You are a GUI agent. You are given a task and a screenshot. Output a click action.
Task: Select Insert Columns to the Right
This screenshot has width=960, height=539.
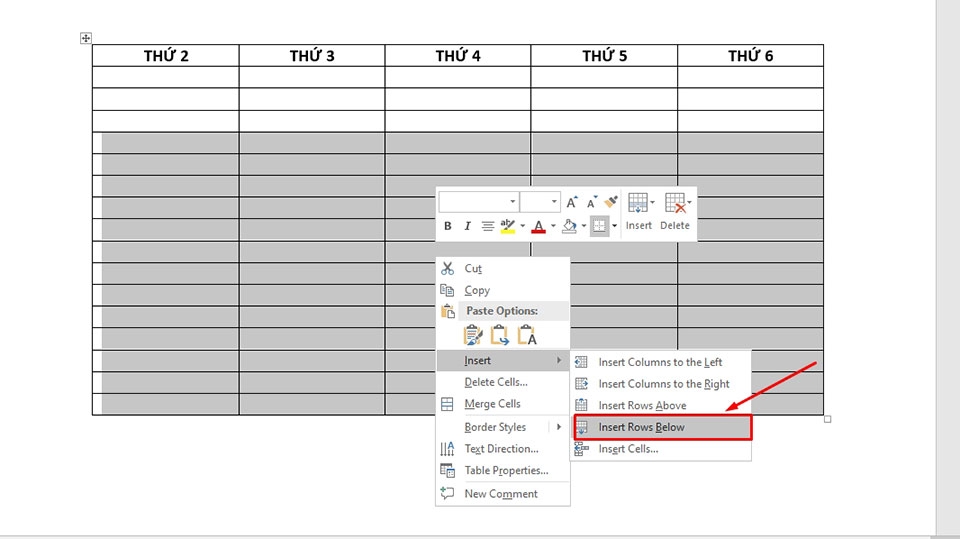tap(661, 384)
